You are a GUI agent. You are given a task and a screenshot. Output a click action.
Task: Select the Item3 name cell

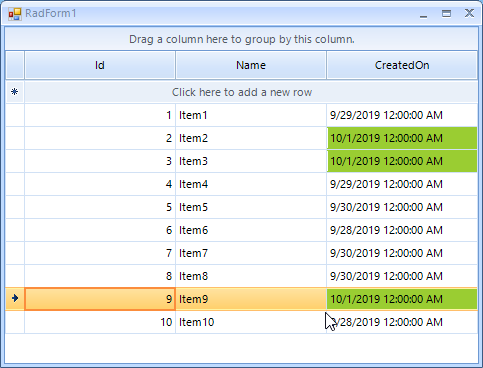click(251, 161)
